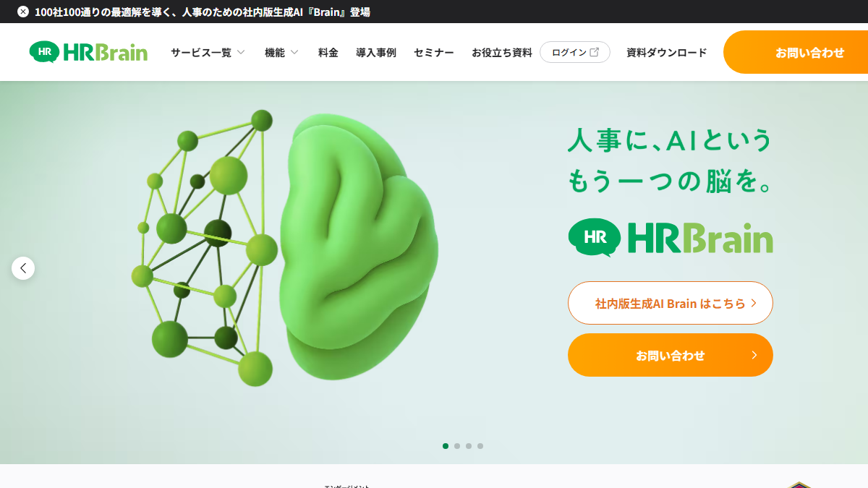This screenshot has width=868, height=488.
Task: Open the お役立ち資料 page
Action: pyautogui.click(x=502, y=52)
